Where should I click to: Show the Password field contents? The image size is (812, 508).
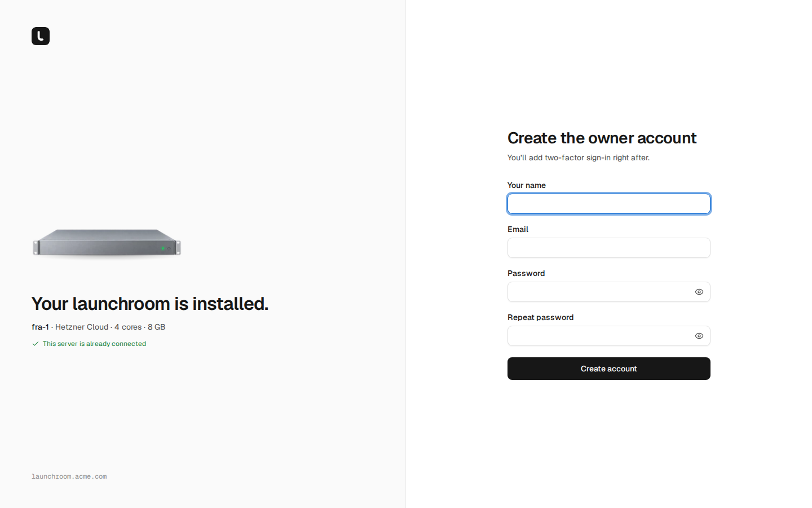[699, 292]
